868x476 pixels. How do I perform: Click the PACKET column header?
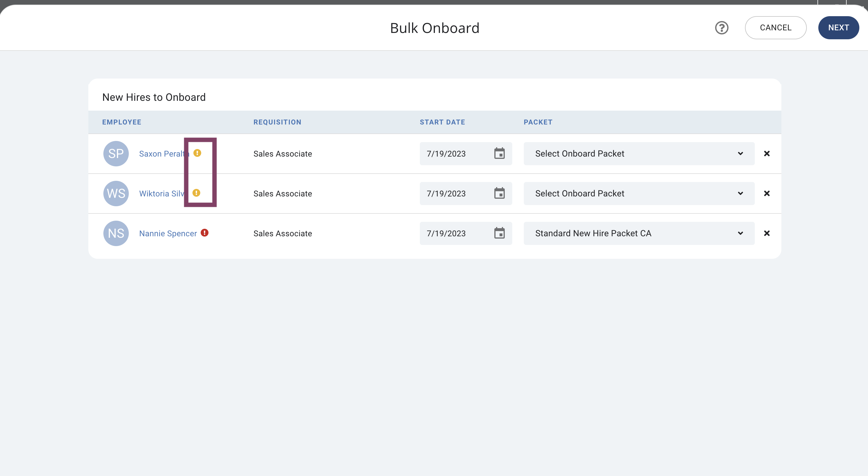tap(538, 122)
